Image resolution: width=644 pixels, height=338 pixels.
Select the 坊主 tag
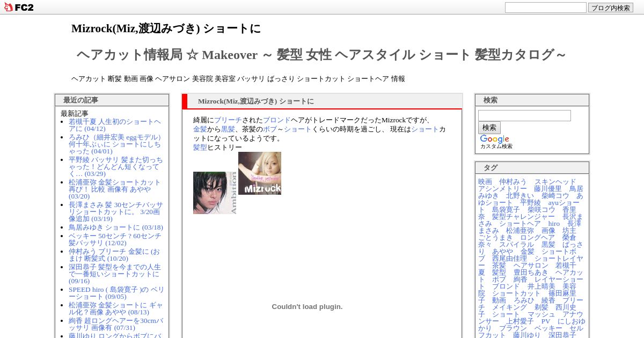[569, 231]
